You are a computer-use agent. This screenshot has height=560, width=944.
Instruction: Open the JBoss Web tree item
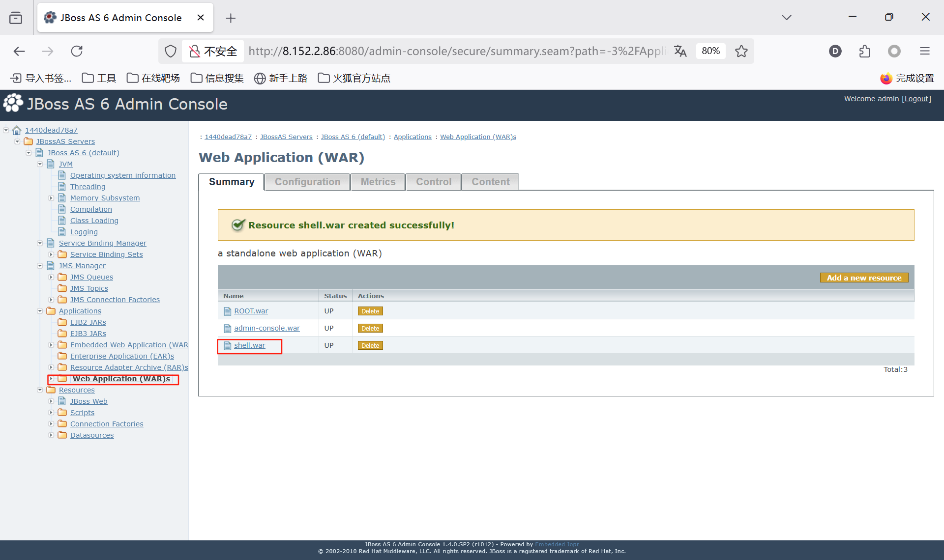click(88, 401)
